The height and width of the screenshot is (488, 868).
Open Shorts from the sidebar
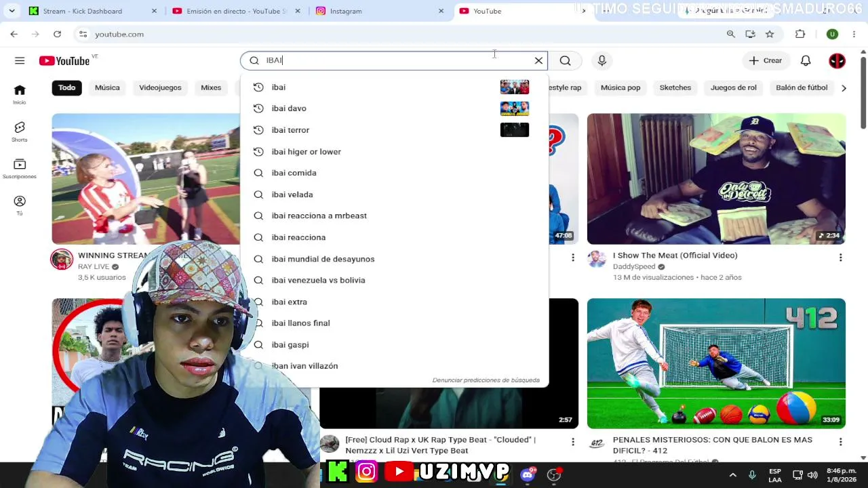pos(20,131)
